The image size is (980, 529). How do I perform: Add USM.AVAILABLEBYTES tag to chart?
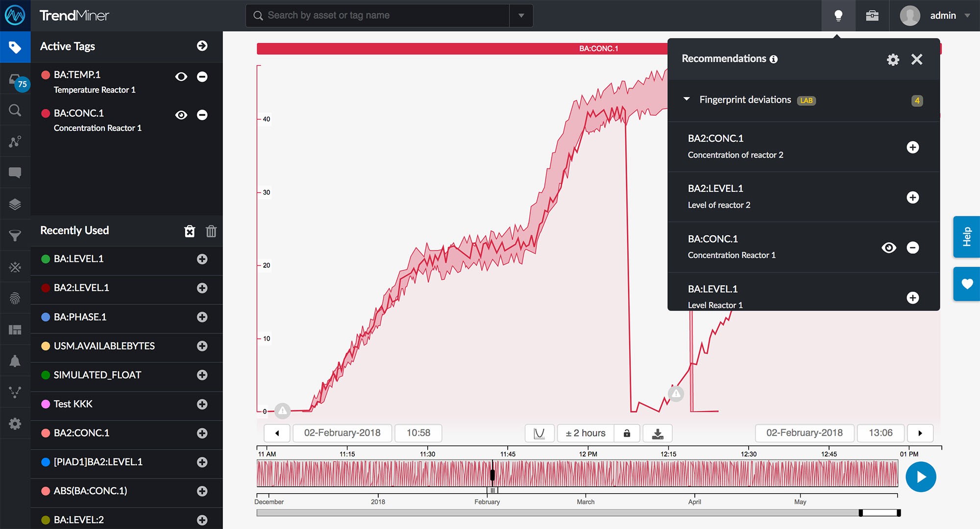click(x=202, y=346)
